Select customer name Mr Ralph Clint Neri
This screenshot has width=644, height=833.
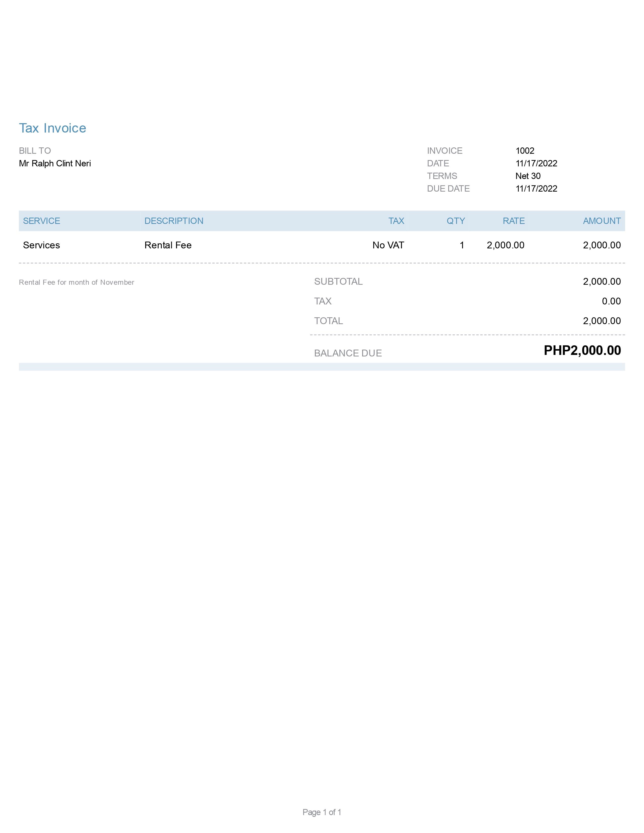coord(55,163)
